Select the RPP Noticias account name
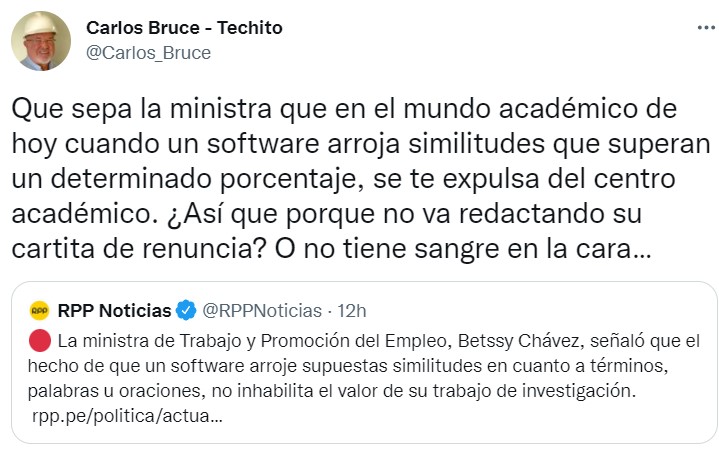The image size is (719, 450). [x=114, y=310]
